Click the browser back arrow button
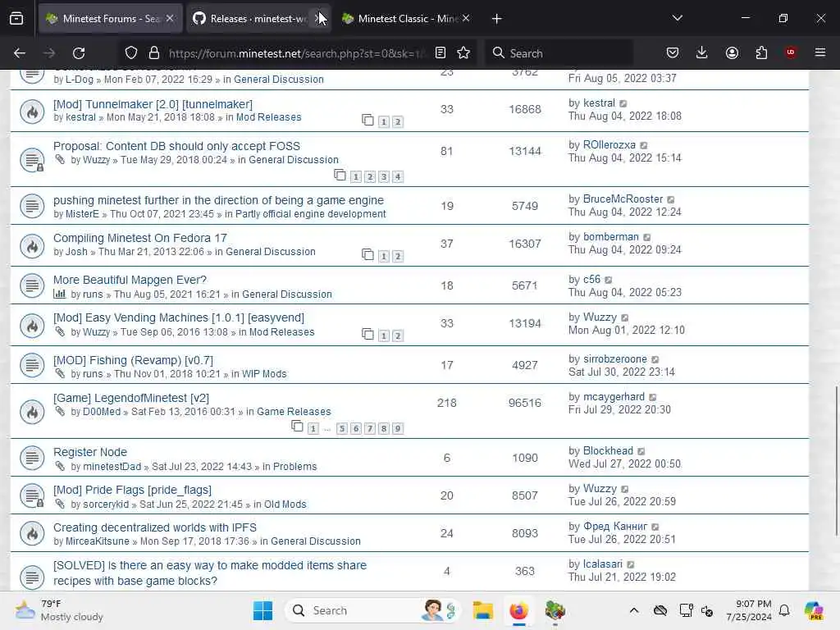The width and height of the screenshot is (840, 630). point(20,53)
